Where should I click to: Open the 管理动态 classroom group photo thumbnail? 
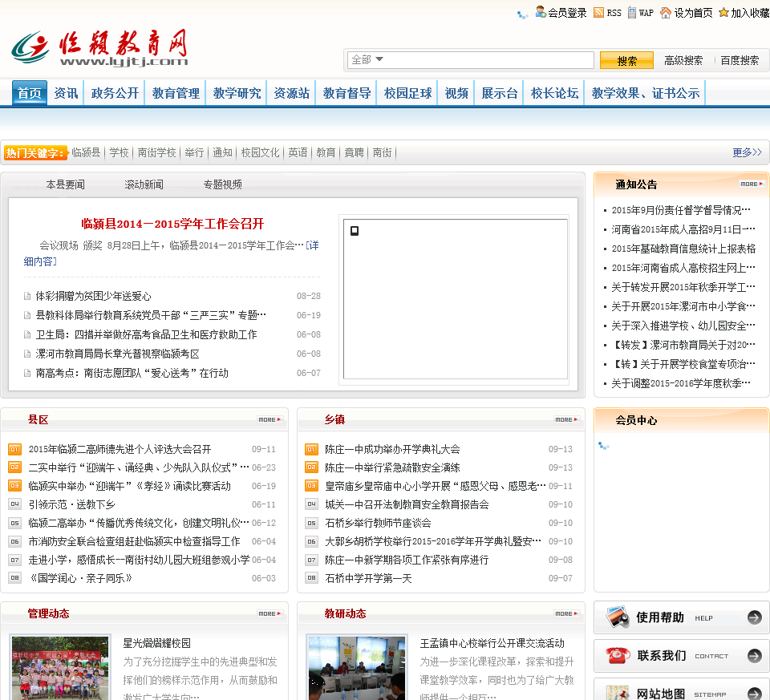tap(60, 667)
